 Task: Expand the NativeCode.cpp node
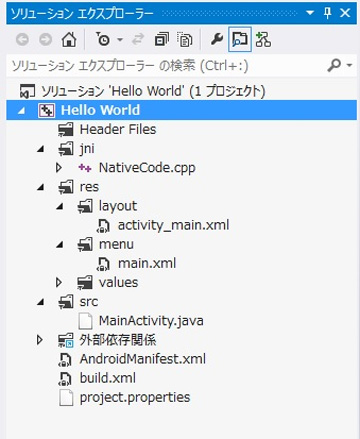pos(59,168)
